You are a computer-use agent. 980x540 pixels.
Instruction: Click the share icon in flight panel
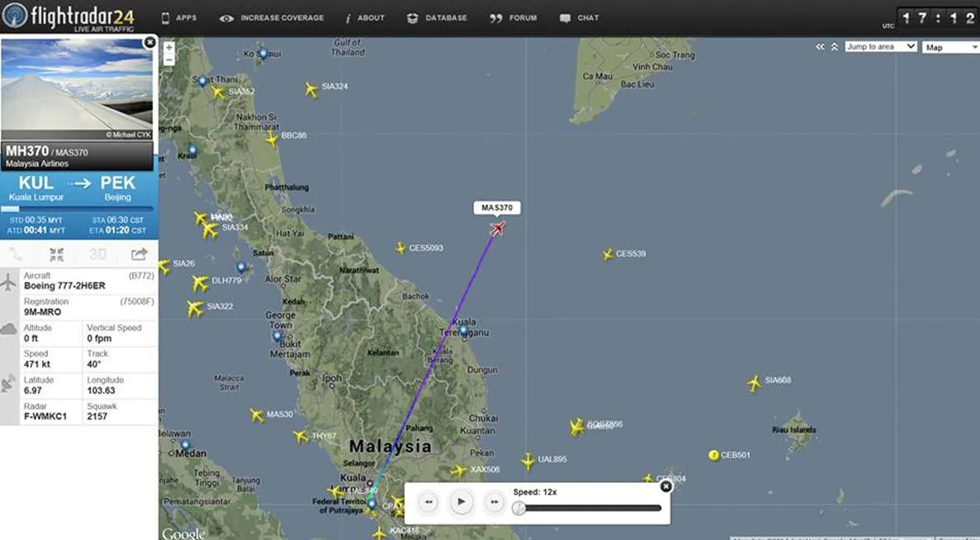pyautogui.click(x=139, y=254)
